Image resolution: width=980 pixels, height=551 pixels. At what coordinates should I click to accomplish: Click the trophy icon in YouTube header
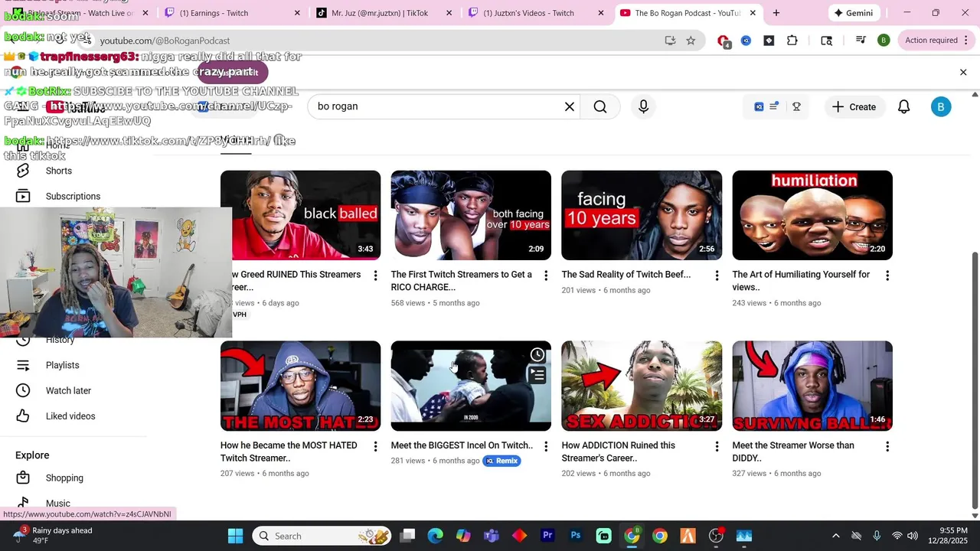(796, 106)
